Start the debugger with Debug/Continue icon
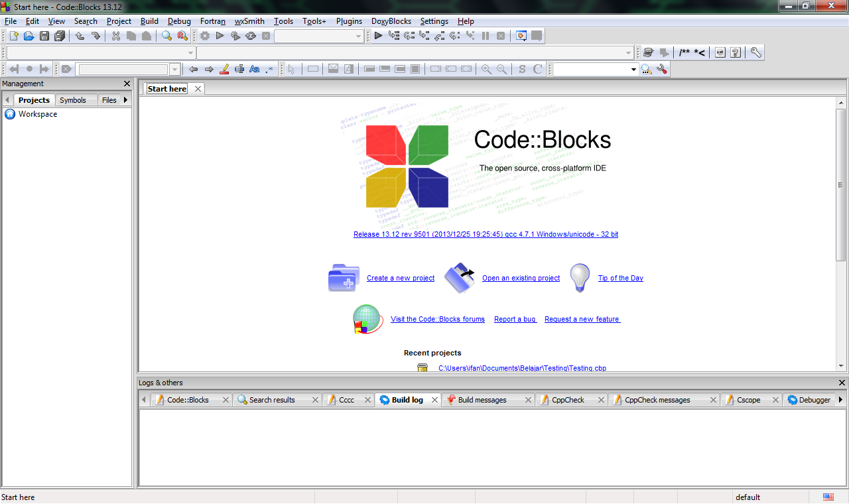849x504 pixels. (x=378, y=36)
